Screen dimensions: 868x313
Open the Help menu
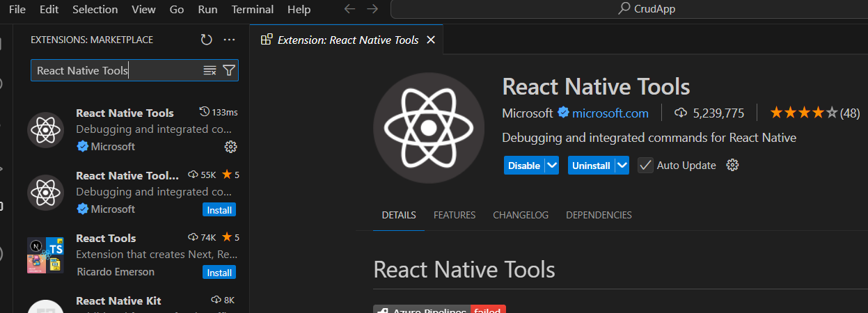coord(299,10)
